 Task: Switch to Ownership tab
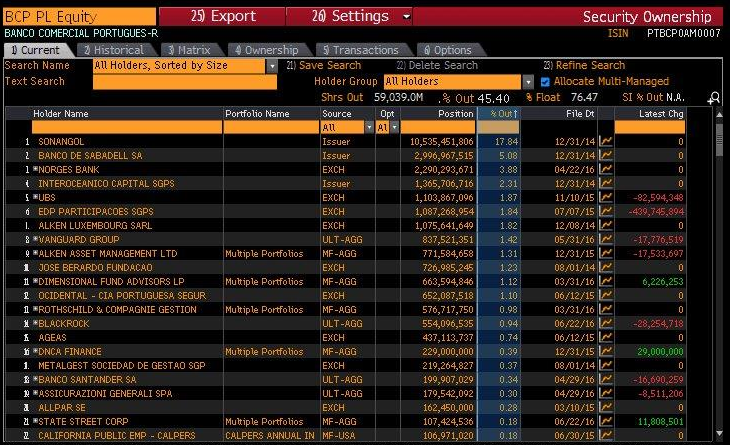tap(267, 50)
